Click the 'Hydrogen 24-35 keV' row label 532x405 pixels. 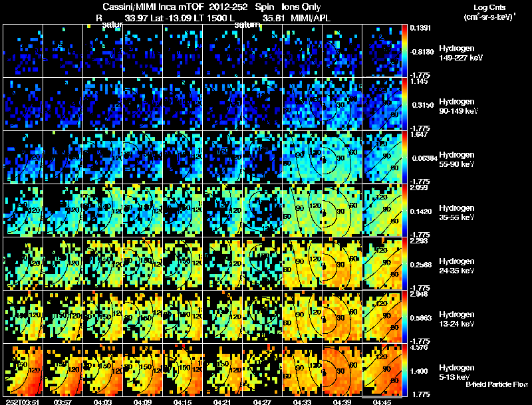[x=457, y=266]
